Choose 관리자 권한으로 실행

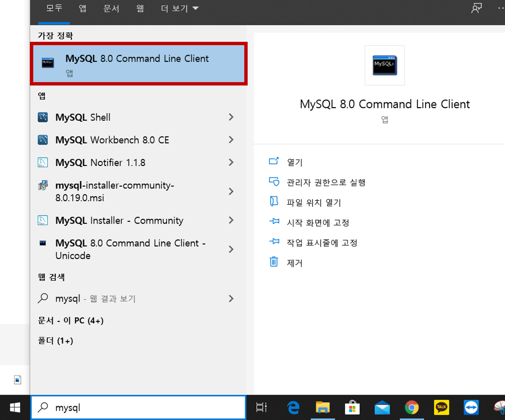[x=326, y=183]
